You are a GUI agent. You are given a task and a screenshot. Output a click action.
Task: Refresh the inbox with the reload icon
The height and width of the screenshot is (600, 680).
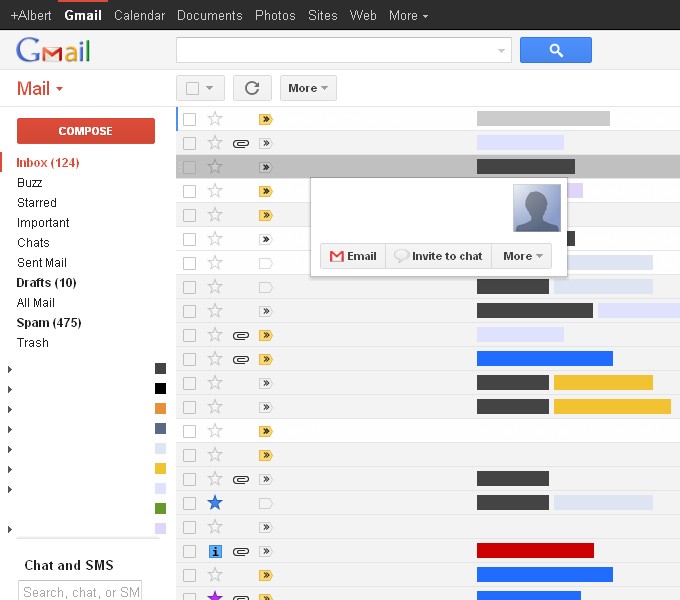pyautogui.click(x=252, y=88)
